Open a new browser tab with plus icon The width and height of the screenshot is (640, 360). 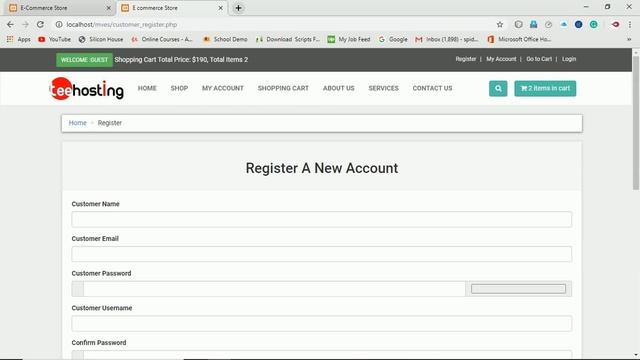[238, 8]
